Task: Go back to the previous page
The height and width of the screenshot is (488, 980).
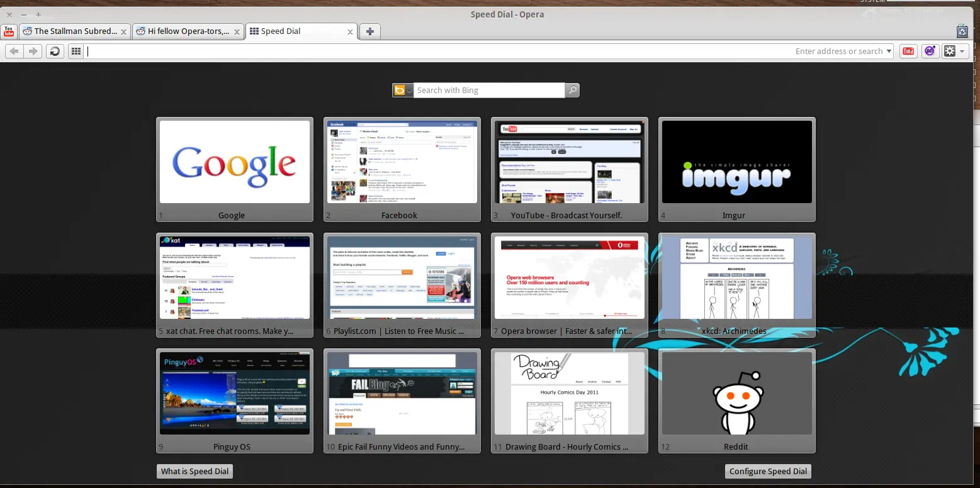Action: click(14, 52)
